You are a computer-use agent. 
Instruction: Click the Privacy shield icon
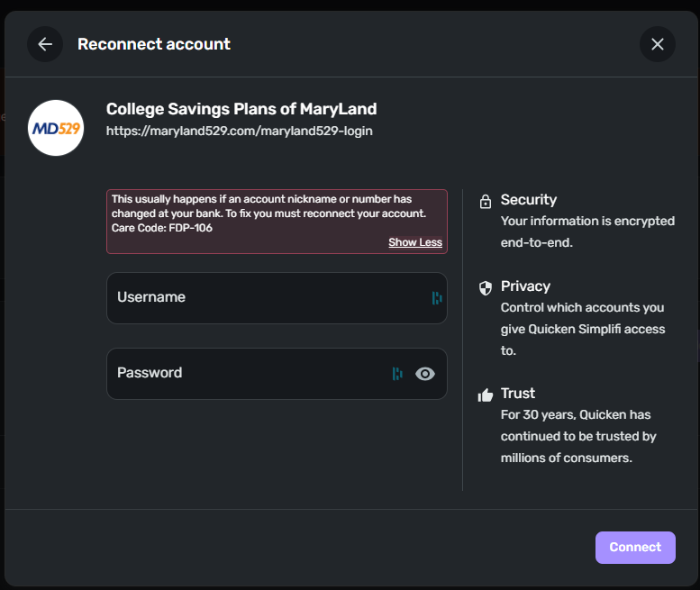coord(486,287)
